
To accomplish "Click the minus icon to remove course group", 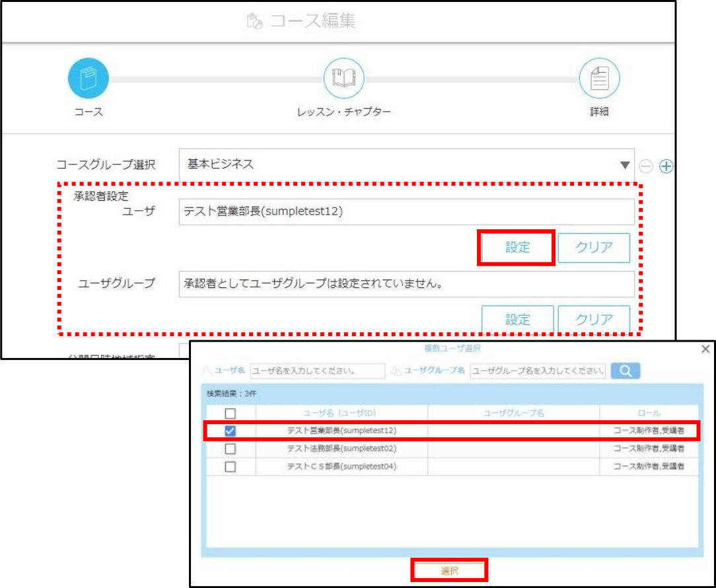I will coord(646,166).
